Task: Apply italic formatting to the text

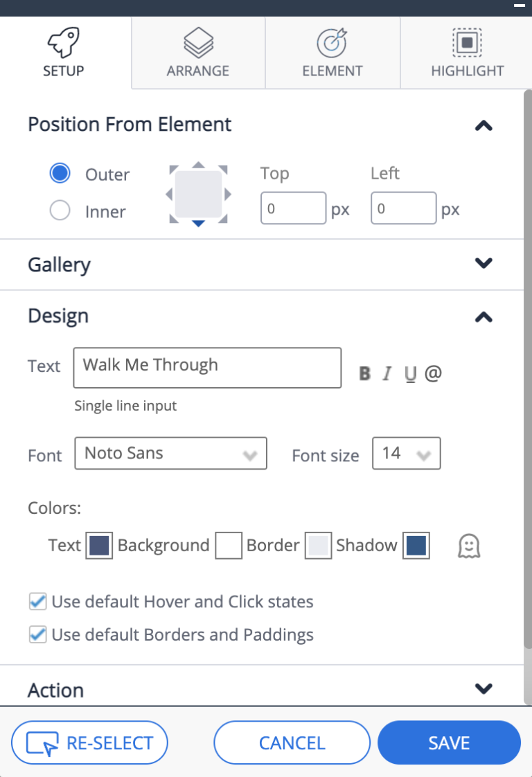Action: [387, 373]
